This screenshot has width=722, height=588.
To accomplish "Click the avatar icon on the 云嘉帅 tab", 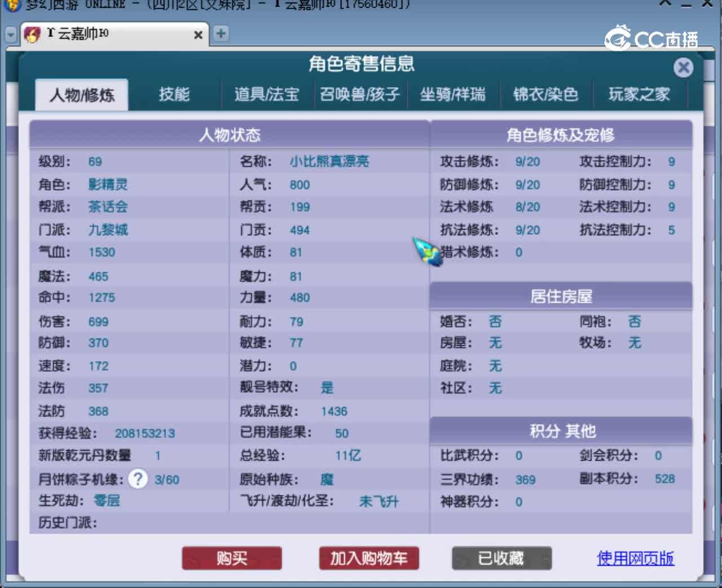I will click(33, 34).
